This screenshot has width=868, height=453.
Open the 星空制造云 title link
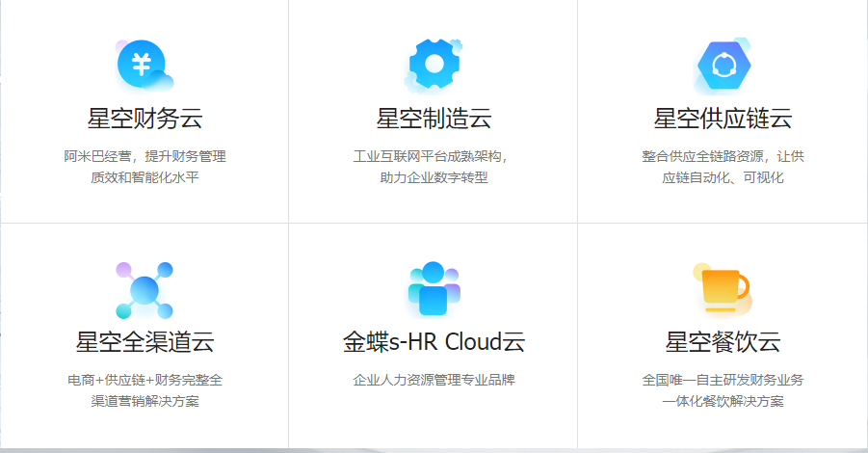coord(434,119)
